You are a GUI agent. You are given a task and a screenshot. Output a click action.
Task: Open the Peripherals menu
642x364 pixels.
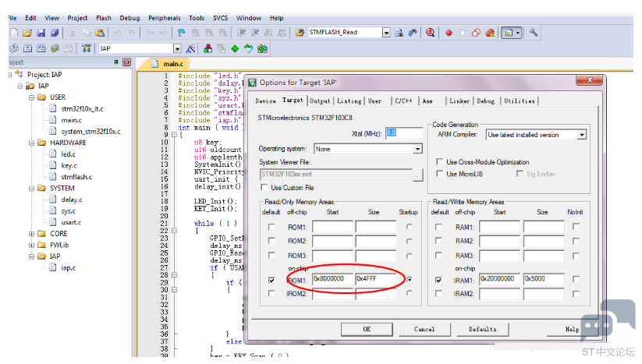pyautogui.click(x=164, y=18)
